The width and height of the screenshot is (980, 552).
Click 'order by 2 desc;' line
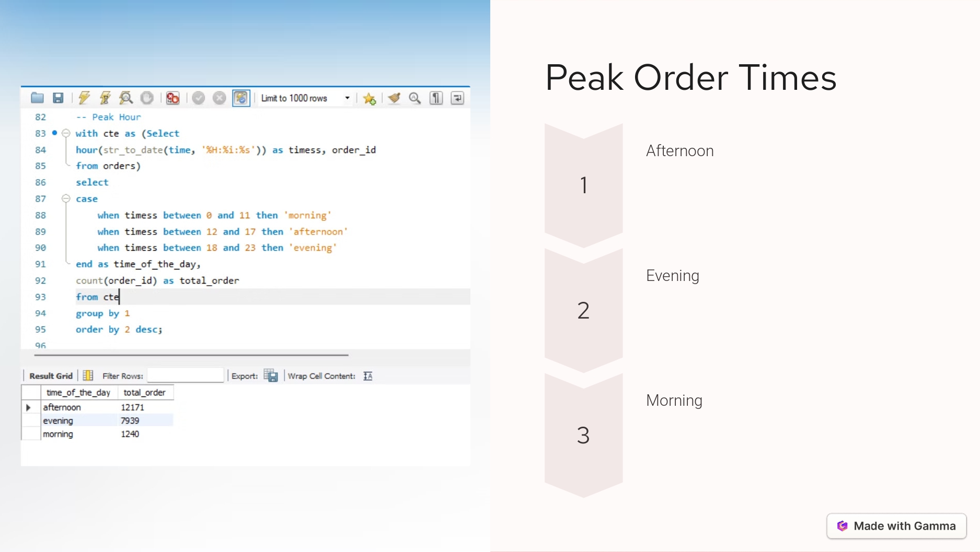click(119, 330)
